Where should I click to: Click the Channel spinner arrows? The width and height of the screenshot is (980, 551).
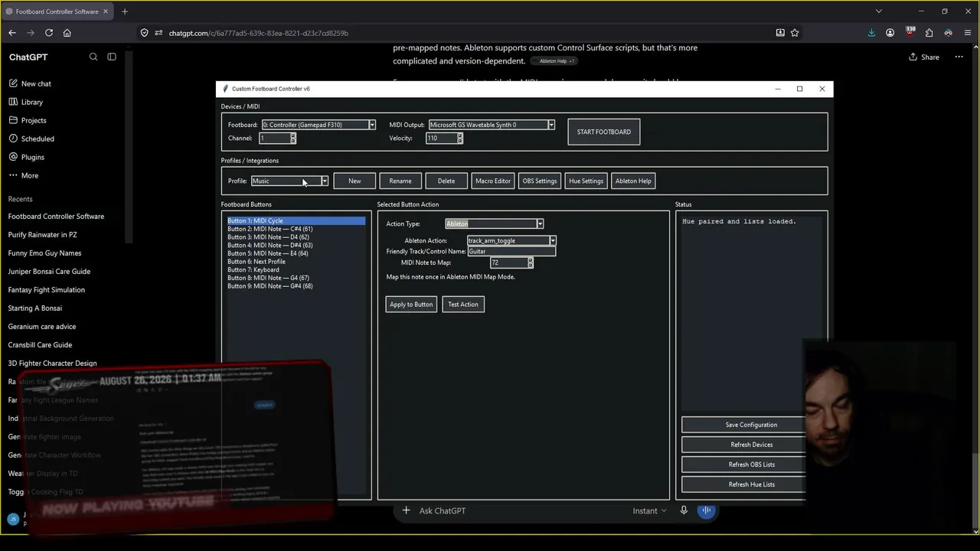[x=292, y=138]
